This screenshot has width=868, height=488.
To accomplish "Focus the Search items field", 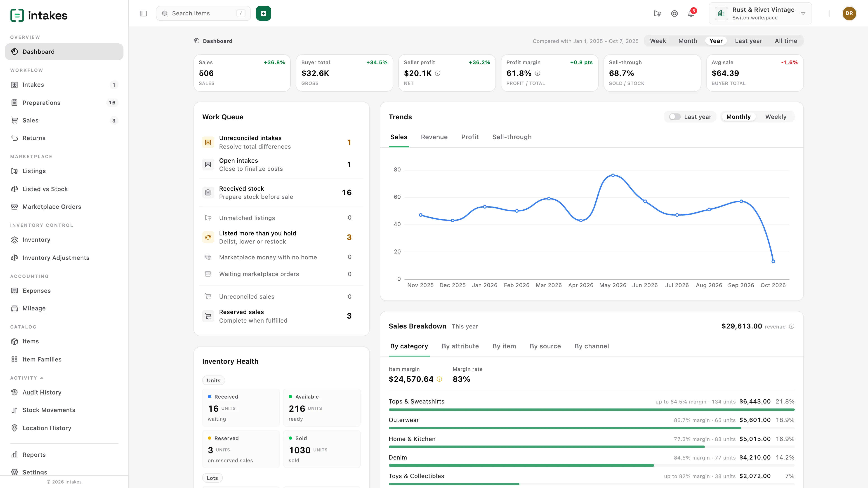I will tap(203, 14).
